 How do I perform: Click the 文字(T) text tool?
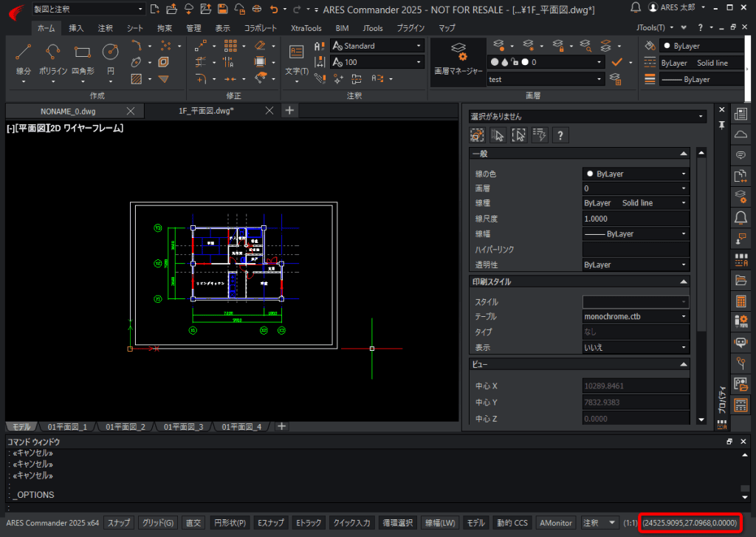[297, 59]
